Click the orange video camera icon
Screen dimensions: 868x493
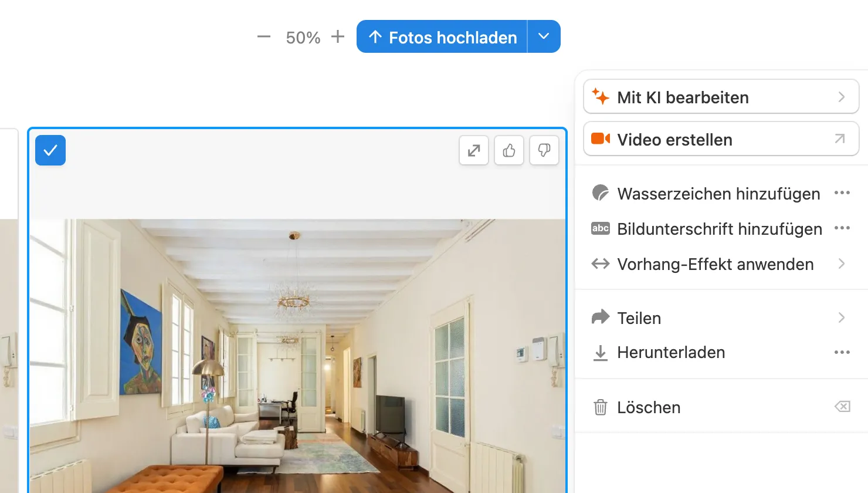coord(601,139)
